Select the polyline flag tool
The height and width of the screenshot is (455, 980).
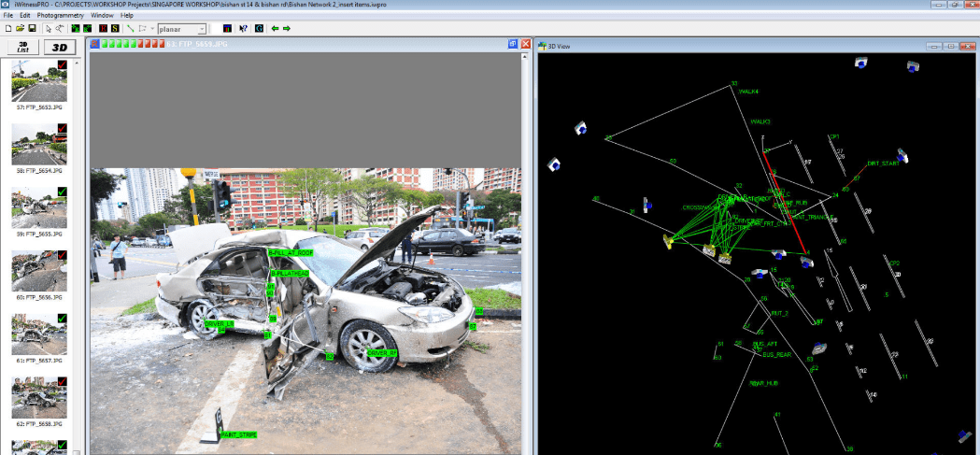143,28
